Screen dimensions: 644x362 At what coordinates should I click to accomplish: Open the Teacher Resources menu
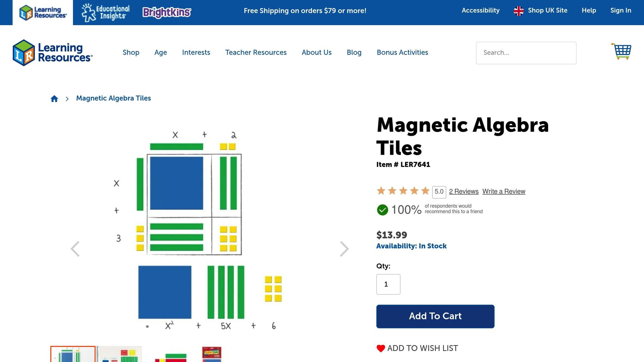(256, 52)
